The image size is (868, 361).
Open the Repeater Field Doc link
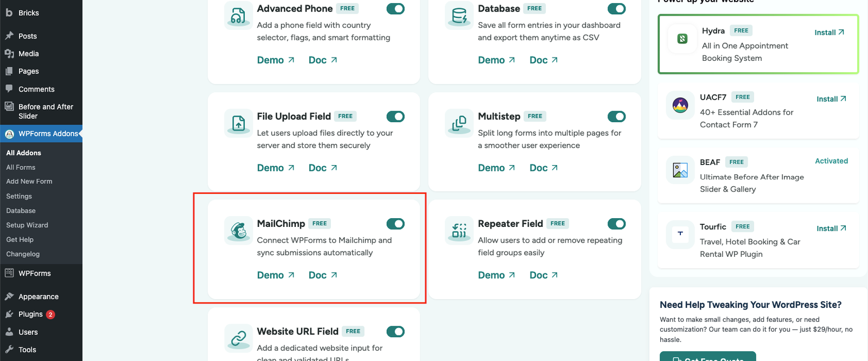click(x=544, y=275)
